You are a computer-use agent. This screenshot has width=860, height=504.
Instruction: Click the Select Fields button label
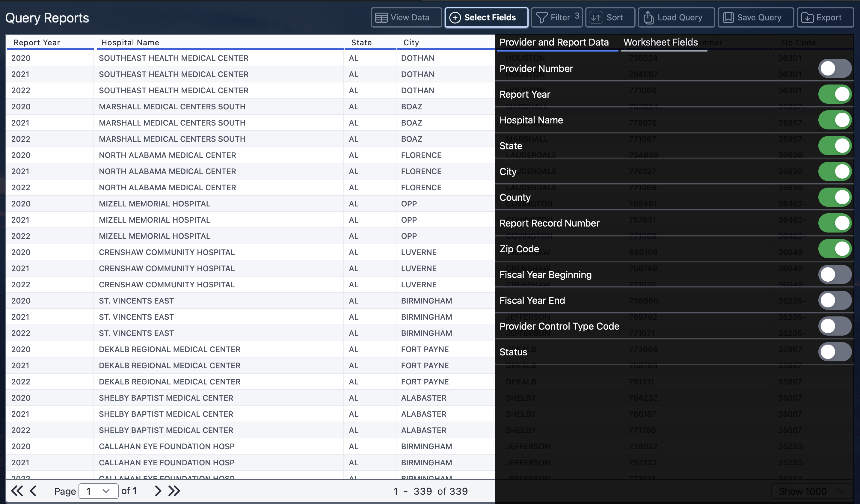pos(490,17)
